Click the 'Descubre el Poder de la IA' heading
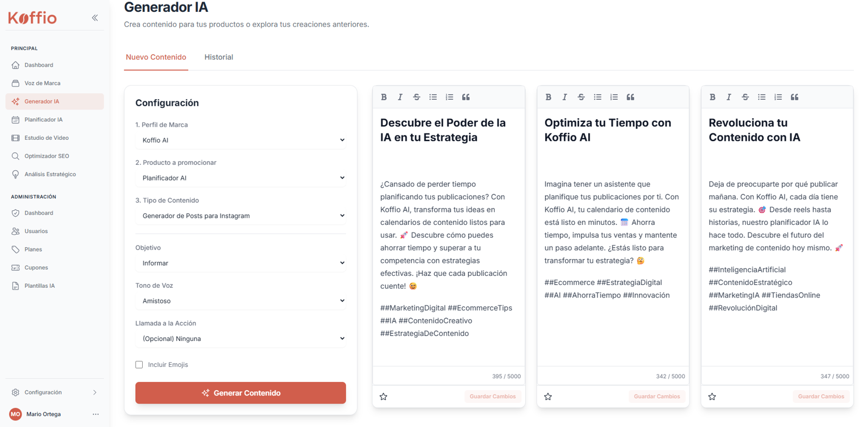The width and height of the screenshot is (868, 427). [443, 130]
